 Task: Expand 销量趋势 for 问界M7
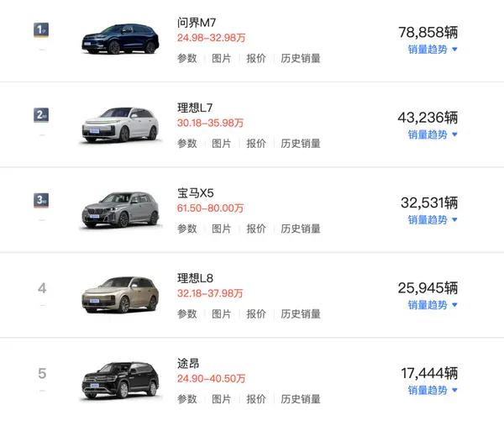[433, 50]
